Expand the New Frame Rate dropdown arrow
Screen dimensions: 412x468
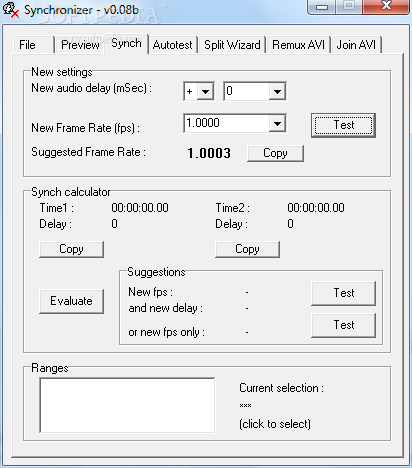277,124
